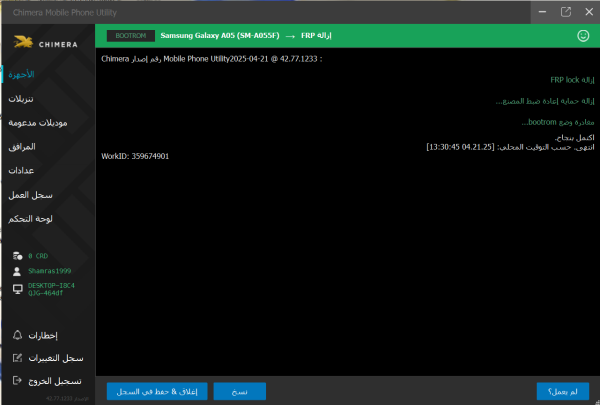This screenshot has height=405, width=600.
Task: Click the [13:30:45 04.21.25] timestamp line
Action: point(510,147)
